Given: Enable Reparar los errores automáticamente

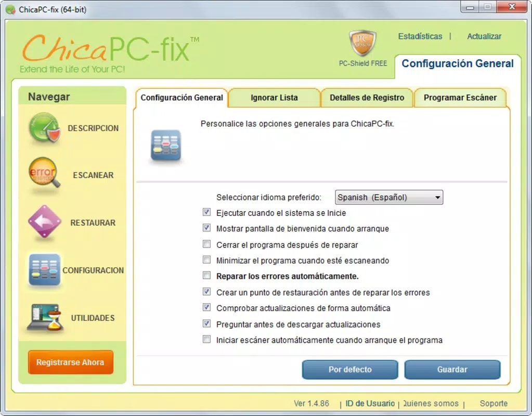Looking at the screenshot, I should [206, 276].
